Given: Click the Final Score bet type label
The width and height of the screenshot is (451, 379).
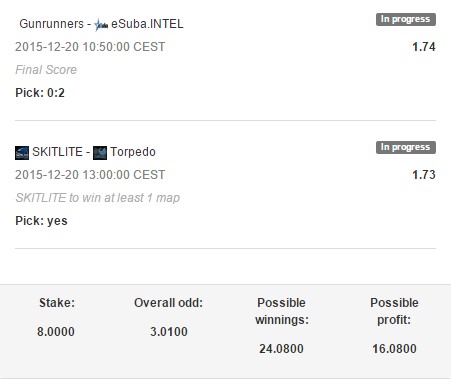Looking at the screenshot, I should [x=46, y=70].
